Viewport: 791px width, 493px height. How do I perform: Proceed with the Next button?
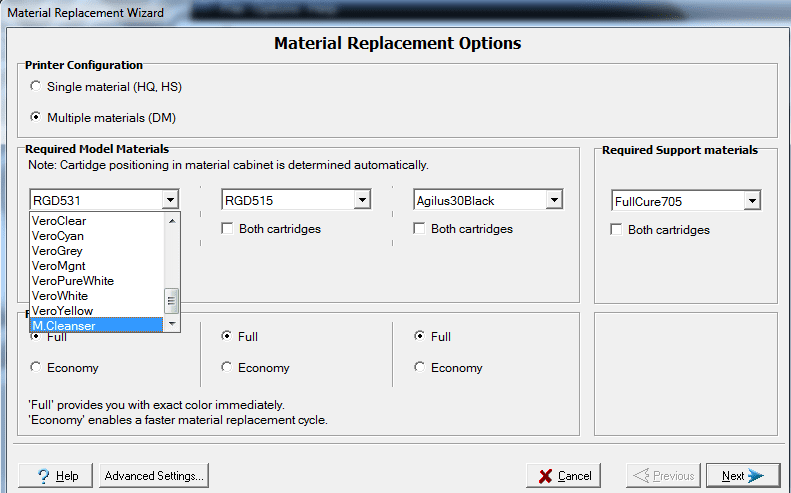pos(743,475)
